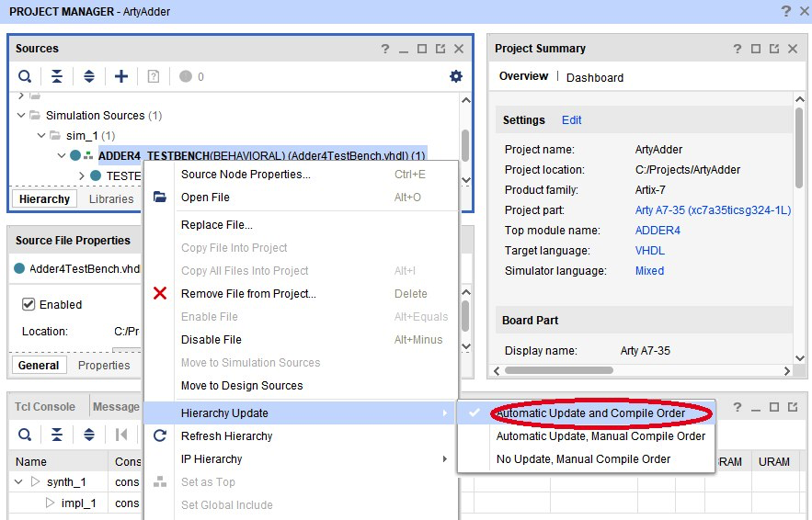Click search icon in Tcl Console panel

pyautogui.click(x=25, y=434)
